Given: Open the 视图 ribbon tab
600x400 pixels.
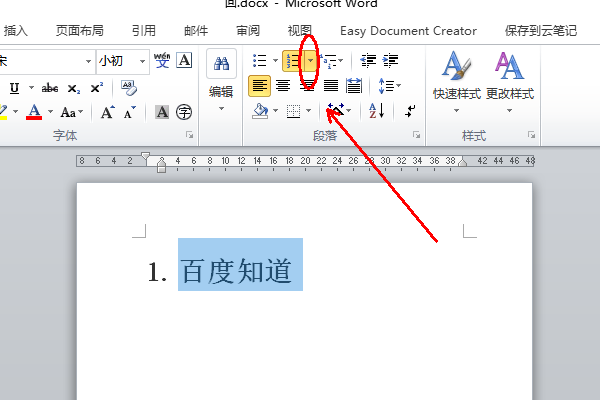Looking at the screenshot, I should click(x=300, y=30).
